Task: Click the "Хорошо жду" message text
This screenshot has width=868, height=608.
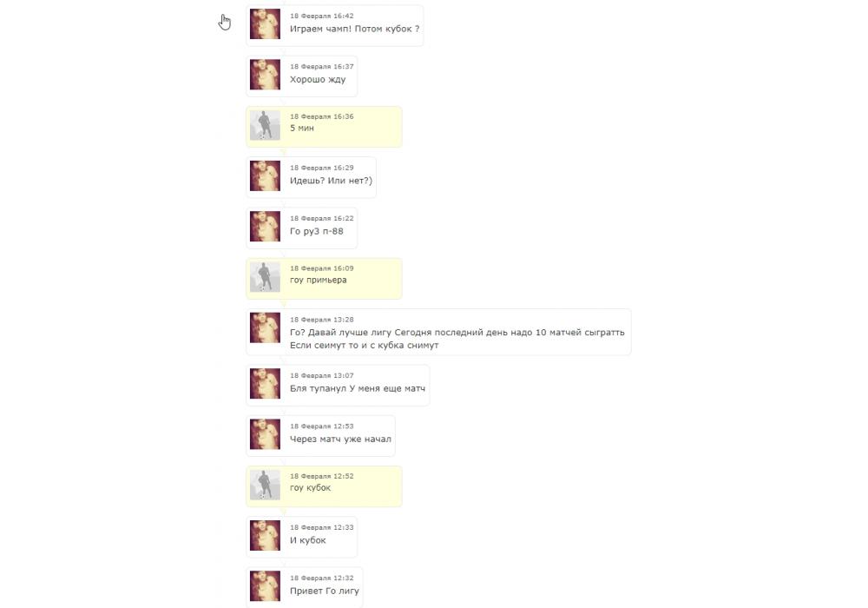Action: 318,79
